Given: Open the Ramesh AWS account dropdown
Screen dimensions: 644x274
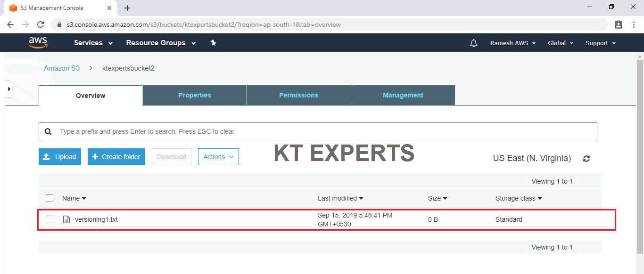Looking at the screenshot, I should [513, 43].
